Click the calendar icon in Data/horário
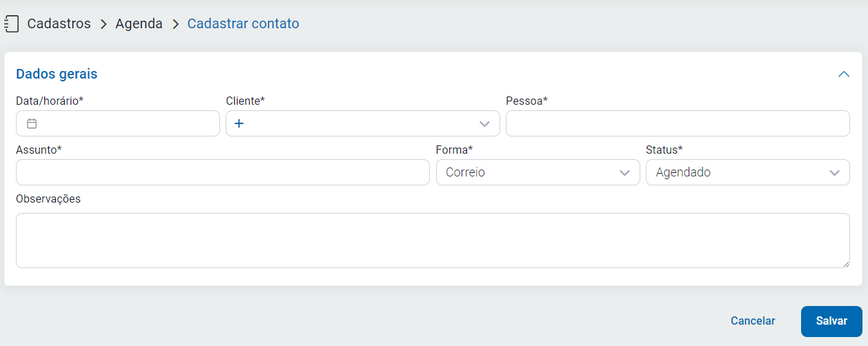This screenshot has height=346, width=868. 32,124
